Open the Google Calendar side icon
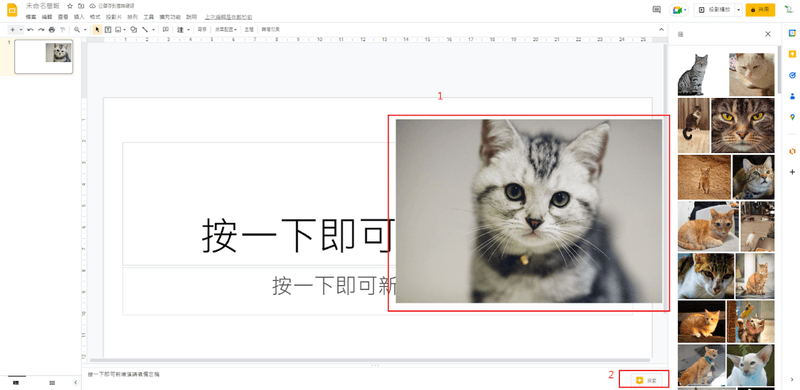 tap(792, 33)
